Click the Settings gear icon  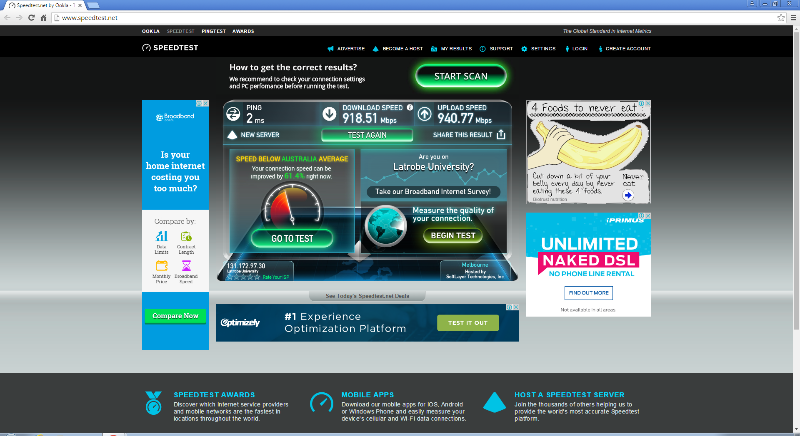coord(524,49)
